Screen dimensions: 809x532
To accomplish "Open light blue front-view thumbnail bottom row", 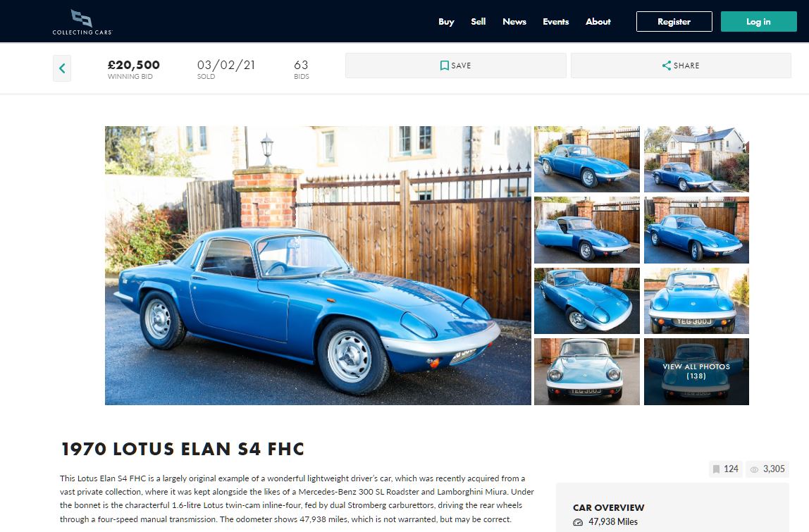I will click(x=586, y=371).
